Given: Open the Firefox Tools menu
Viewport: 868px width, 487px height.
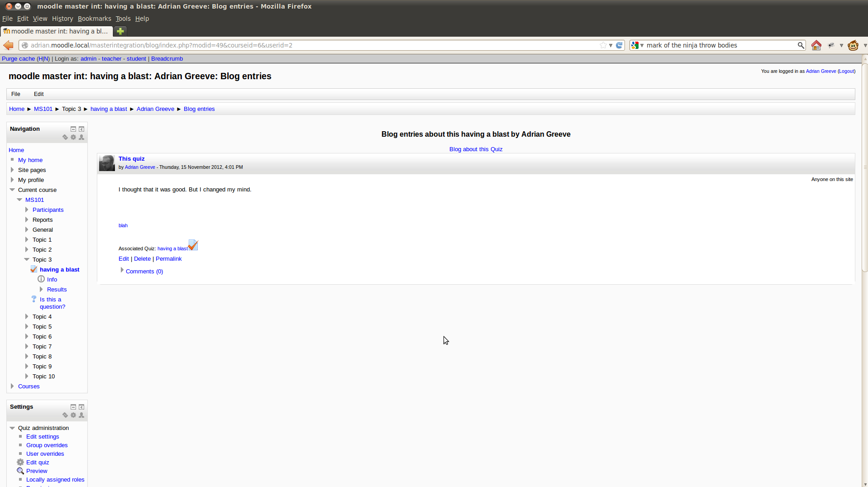Looking at the screenshot, I should coord(123,19).
